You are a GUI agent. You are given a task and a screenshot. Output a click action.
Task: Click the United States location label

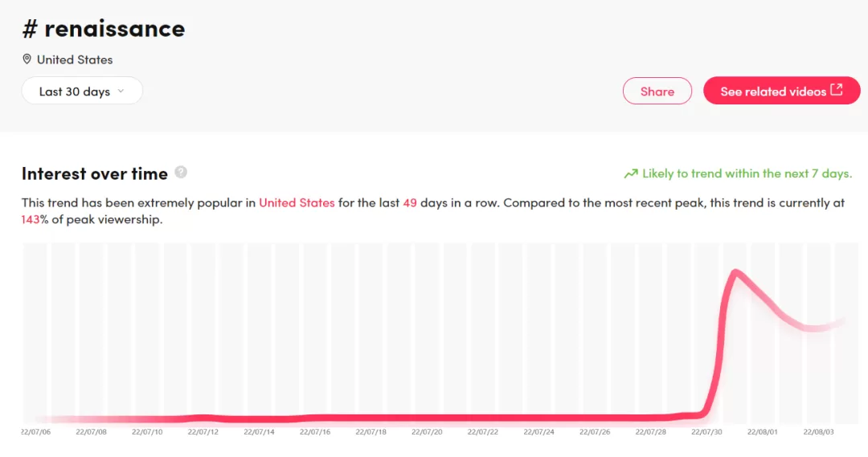pos(75,59)
